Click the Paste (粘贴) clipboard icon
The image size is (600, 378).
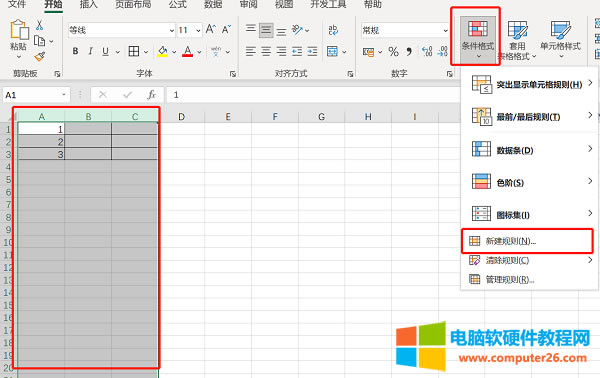point(19,30)
